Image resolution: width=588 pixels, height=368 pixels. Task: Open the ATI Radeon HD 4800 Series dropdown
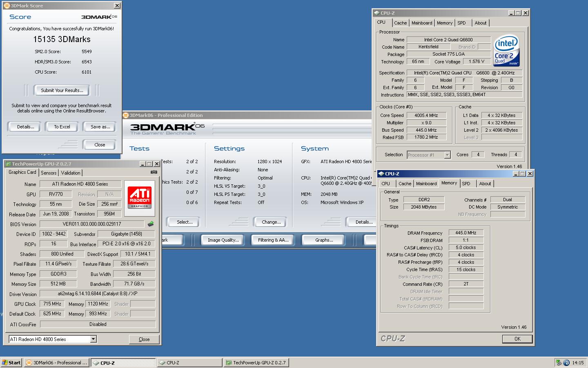tap(93, 339)
